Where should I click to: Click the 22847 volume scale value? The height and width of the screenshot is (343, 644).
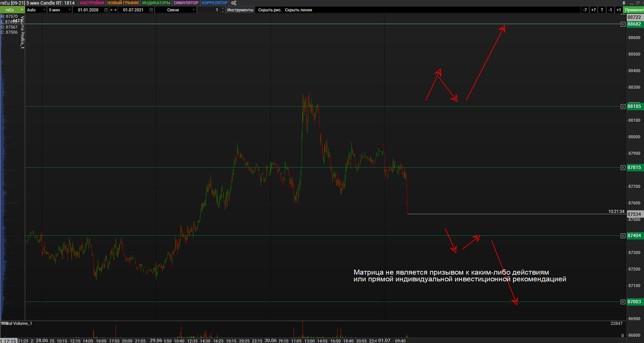tap(616, 323)
